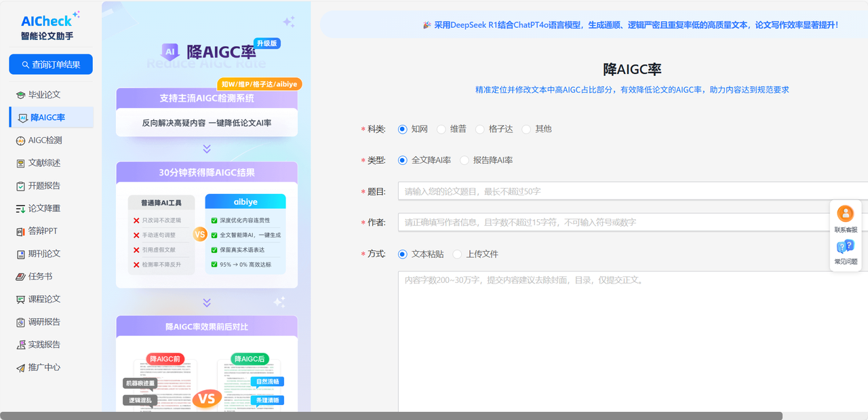The width and height of the screenshot is (868, 420).
Task: Click the 调研报告 sidebar icon
Action: point(21,322)
